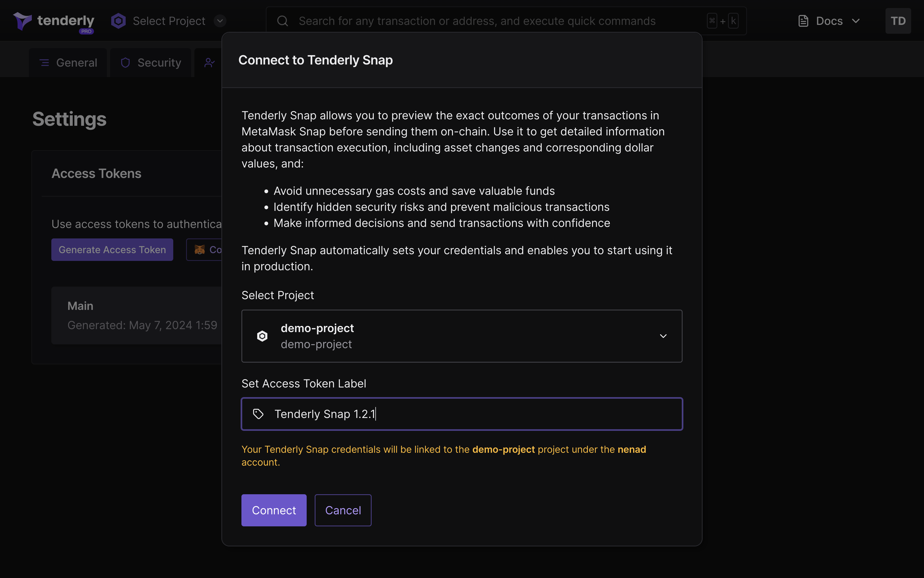Click the Connect button
This screenshot has width=924, height=578.
(x=274, y=510)
